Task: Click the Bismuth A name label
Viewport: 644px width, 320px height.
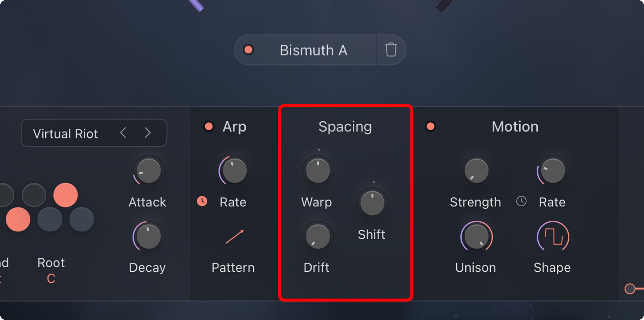Action: click(313, 50)
